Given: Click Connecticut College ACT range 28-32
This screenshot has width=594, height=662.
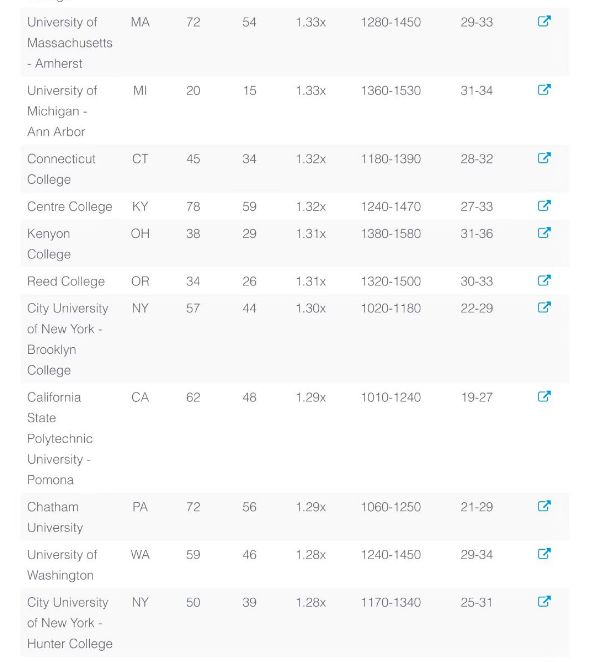Looking at the screenshot, I should 477,159.
